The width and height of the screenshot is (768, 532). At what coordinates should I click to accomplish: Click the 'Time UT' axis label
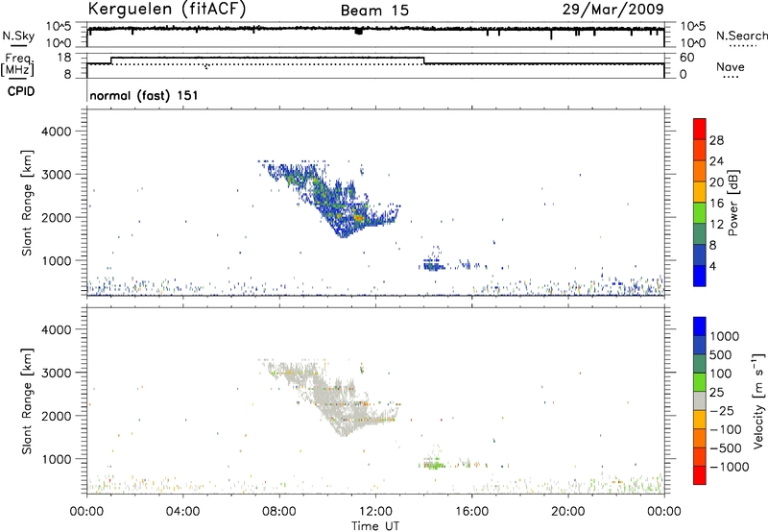tap(375, 526)
